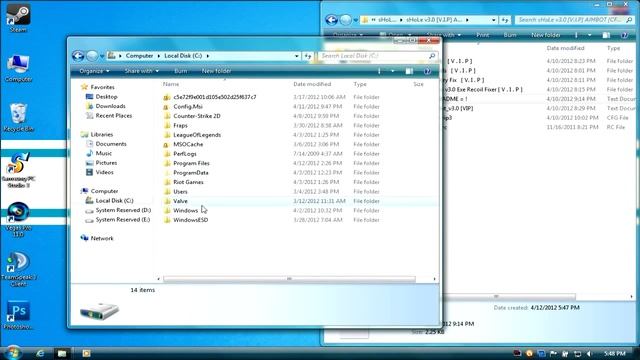This screenshot has width=640, height=360.
Task: Click New folder in Local Disk toolbar
Action: (x=216, y=71)
